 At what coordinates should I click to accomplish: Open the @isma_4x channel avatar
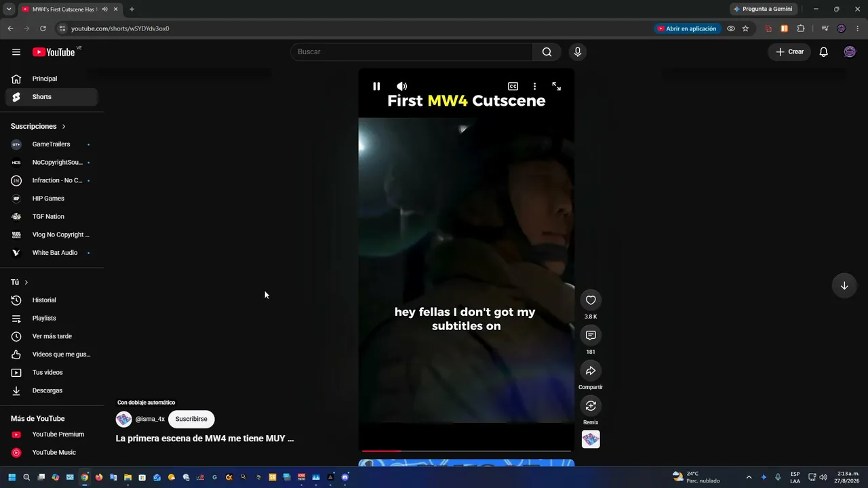point(123,419)
